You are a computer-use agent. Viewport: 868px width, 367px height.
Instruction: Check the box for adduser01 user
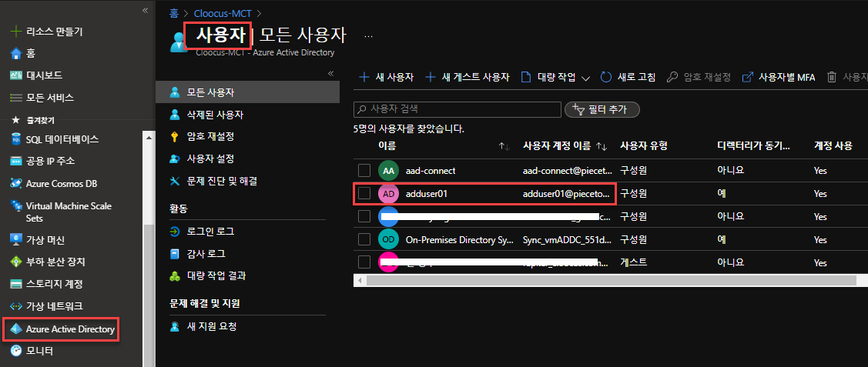coord(364,193)
